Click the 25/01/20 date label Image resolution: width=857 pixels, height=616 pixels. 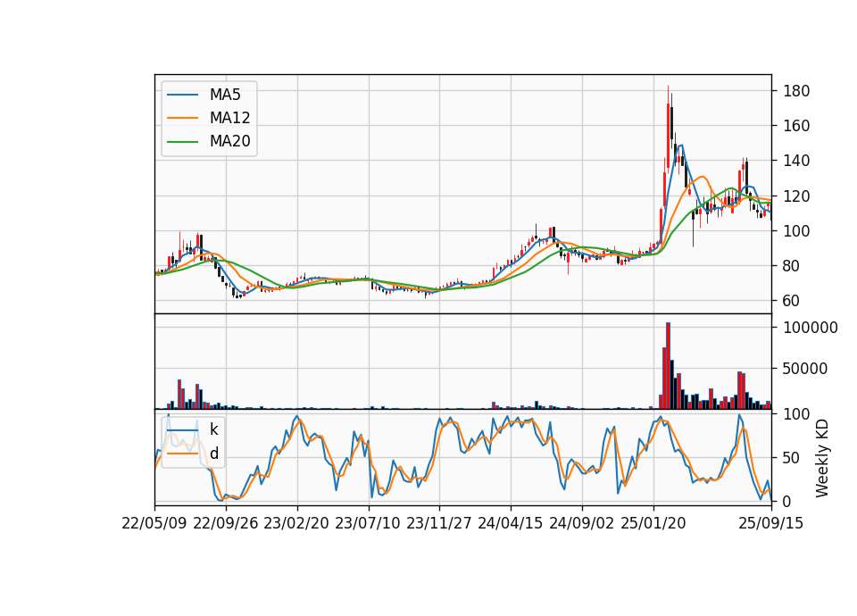(x=653, y=523)
